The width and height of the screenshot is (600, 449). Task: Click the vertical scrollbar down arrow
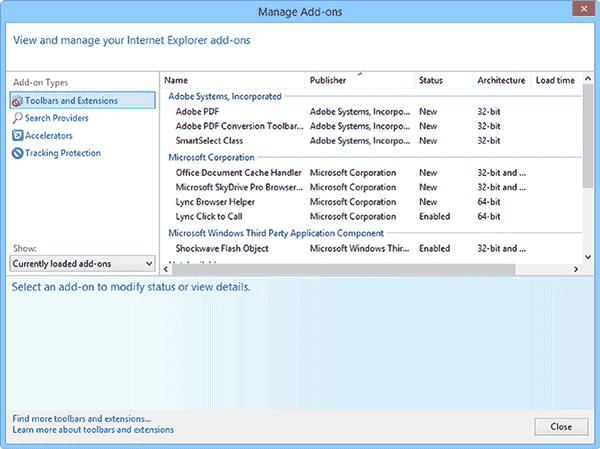tap(586, 257)
